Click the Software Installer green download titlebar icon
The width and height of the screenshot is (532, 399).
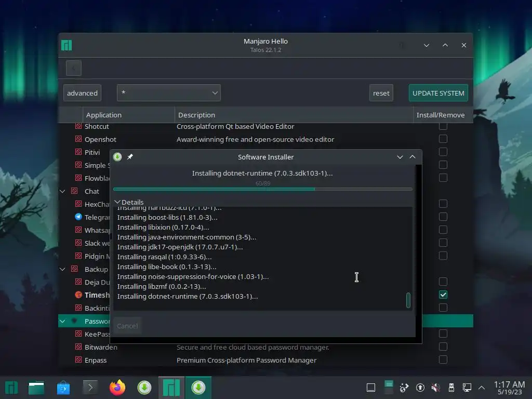pos(117,157)
